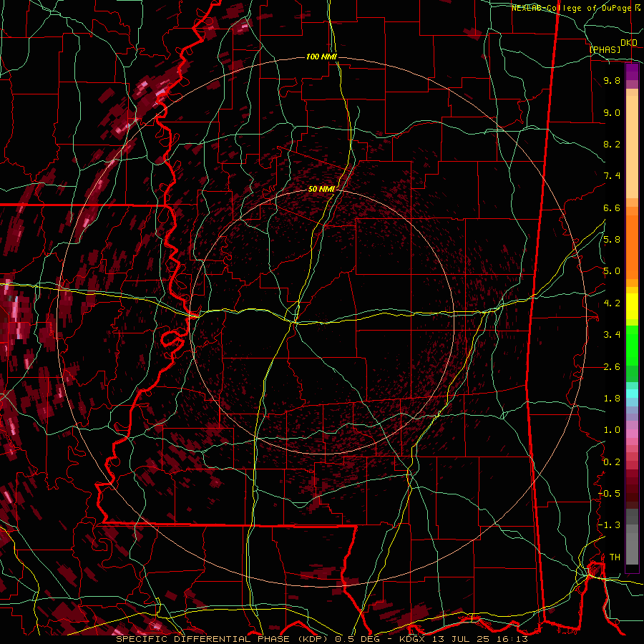
Task: Click the 7.4 value on the scale
Action: click(x=612, y=176)
